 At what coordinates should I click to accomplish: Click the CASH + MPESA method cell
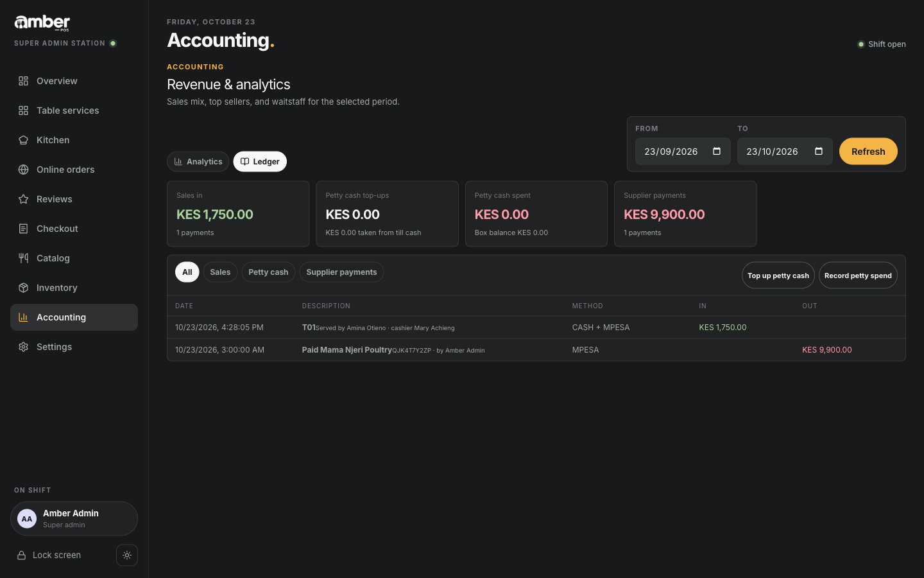click(x=601, y=328)
